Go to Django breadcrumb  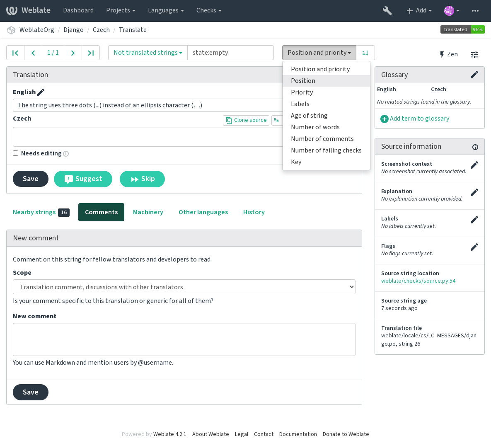click(x=73, y=30)
